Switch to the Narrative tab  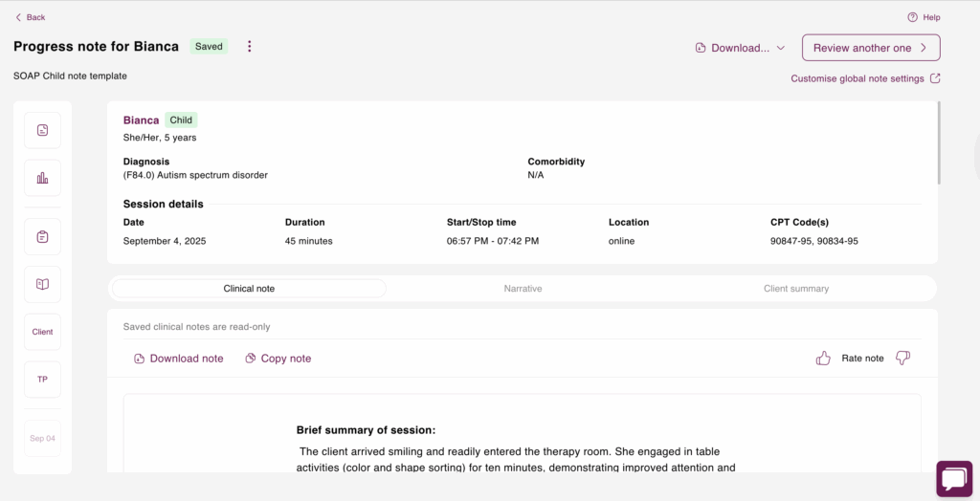click(523, 289)
